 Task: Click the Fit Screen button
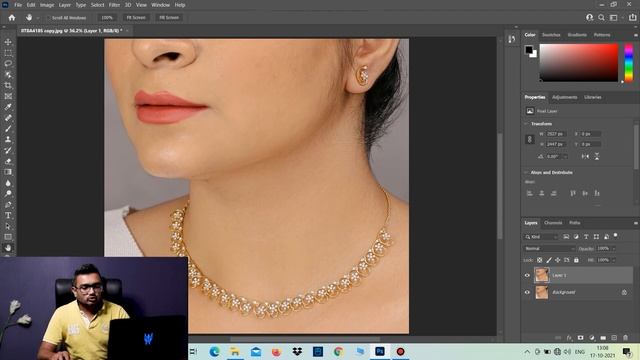coord(136,18)
